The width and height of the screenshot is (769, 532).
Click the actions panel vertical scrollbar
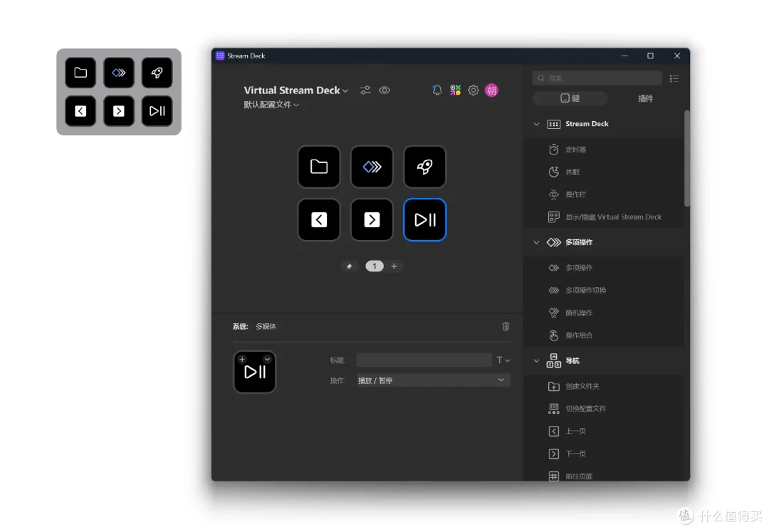click(x=686, y=158)
